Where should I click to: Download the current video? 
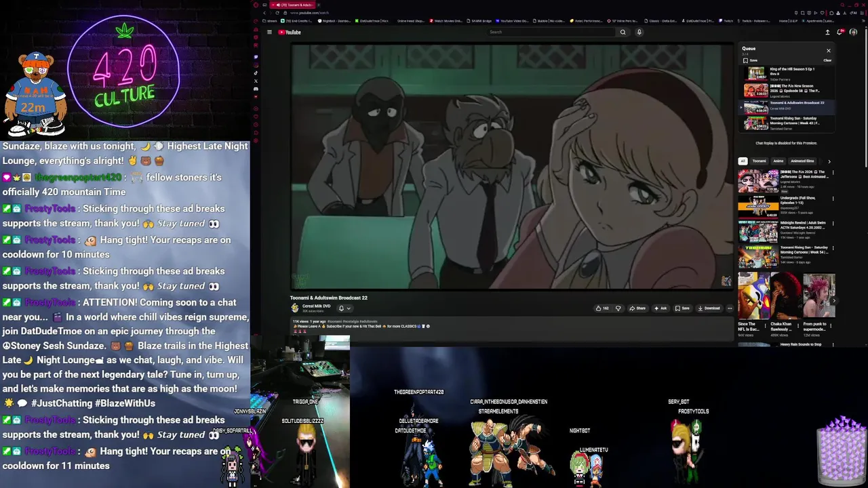(x=709, y=308)
